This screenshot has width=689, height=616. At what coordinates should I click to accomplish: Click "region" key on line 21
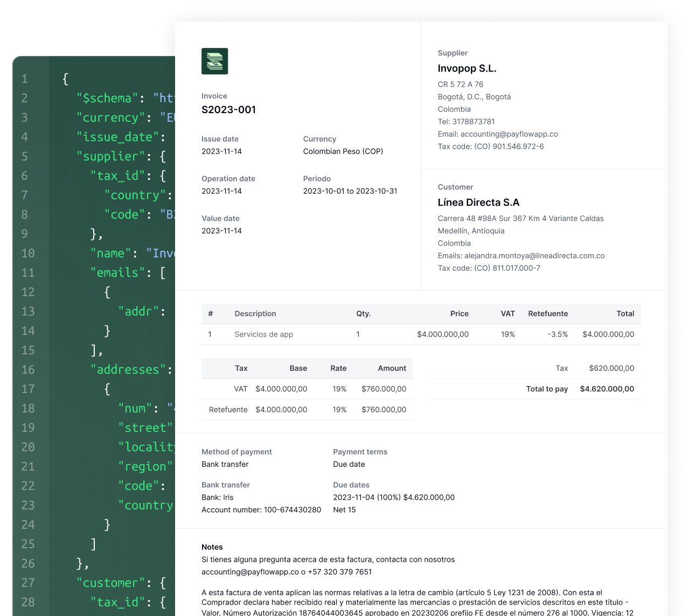[146, 466]
